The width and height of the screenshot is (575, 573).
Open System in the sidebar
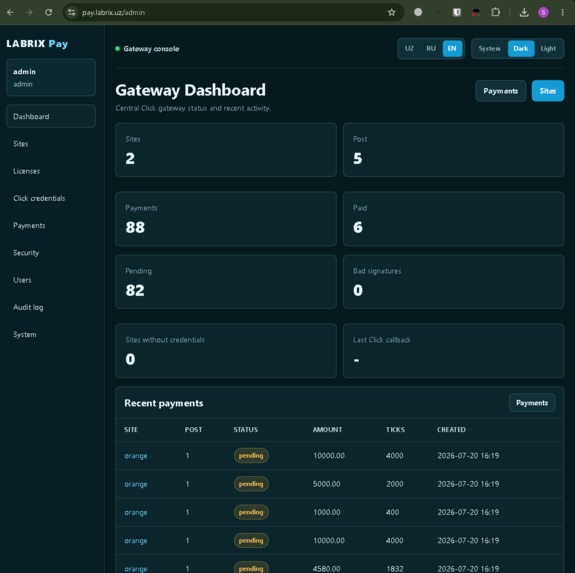(x=51, y=335)
